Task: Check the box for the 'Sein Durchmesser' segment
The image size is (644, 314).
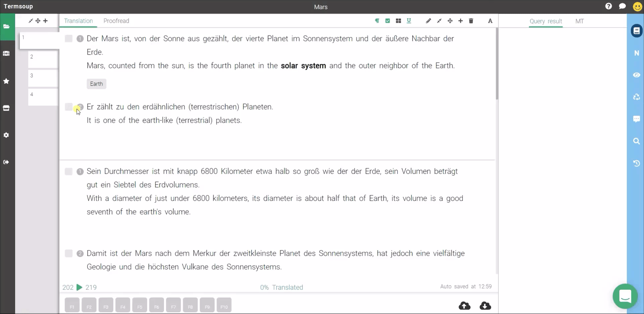Action: [69, 171]
